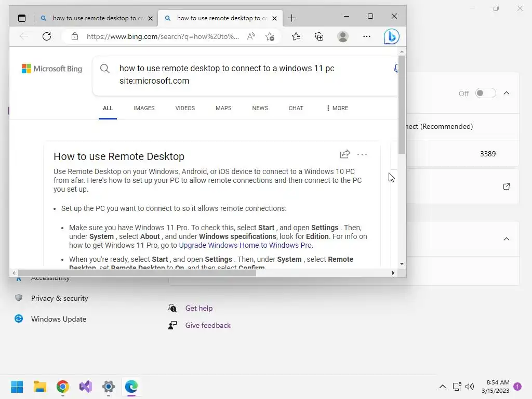
Task: Click the vertical scrollbar thumb in Edge
Action: pyautogui.click(x=402, y=104)
